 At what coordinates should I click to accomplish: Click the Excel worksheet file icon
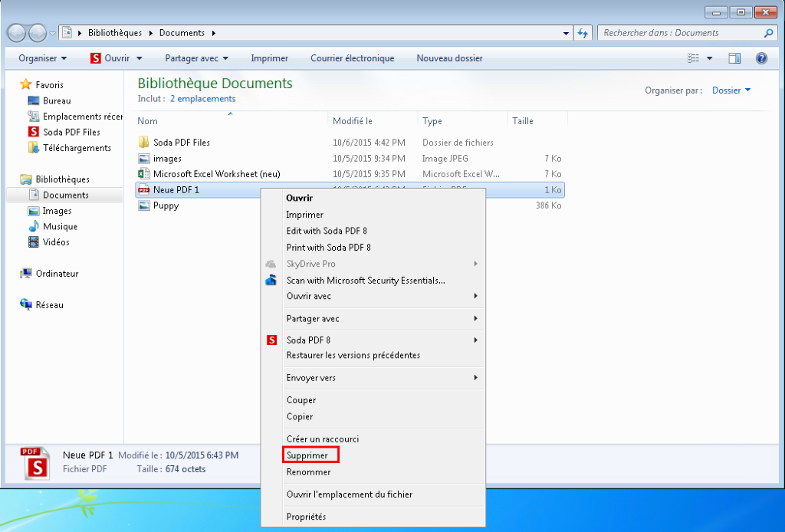[x=143, y=174]
